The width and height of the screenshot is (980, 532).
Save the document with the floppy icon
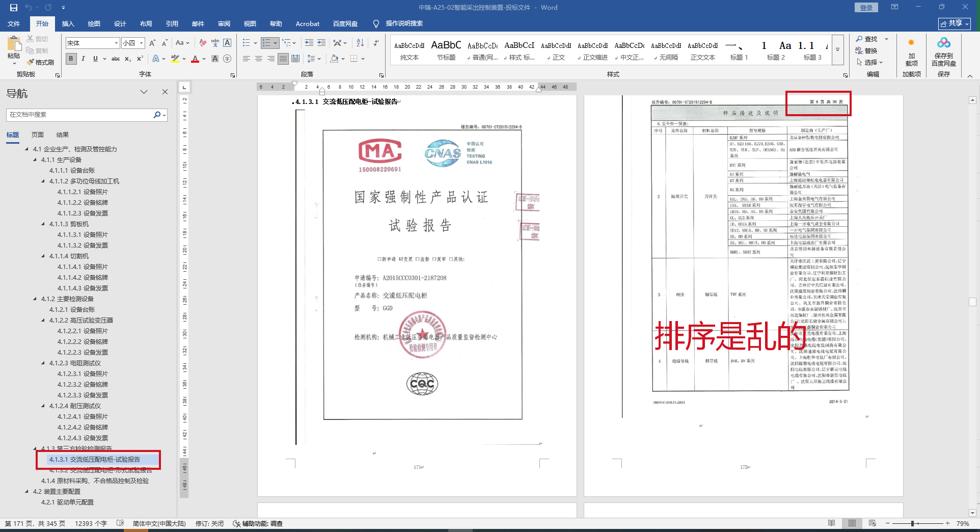click(x=14, y=8)
